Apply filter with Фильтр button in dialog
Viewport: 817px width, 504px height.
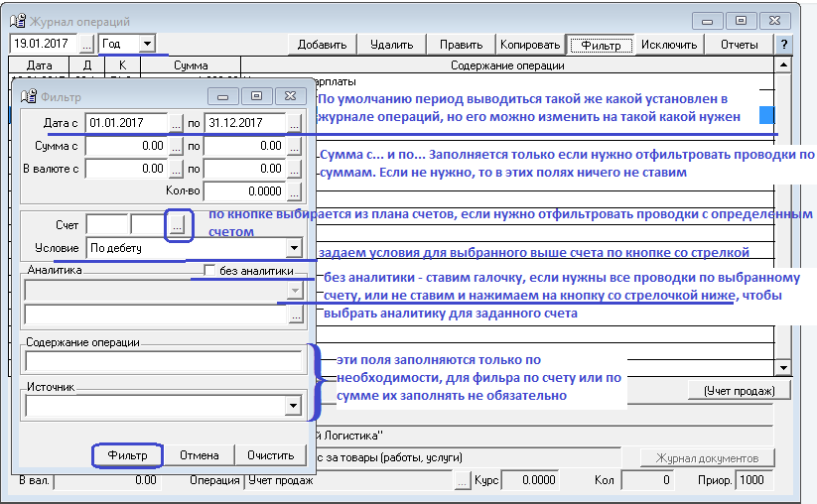[x=128, y=455]
